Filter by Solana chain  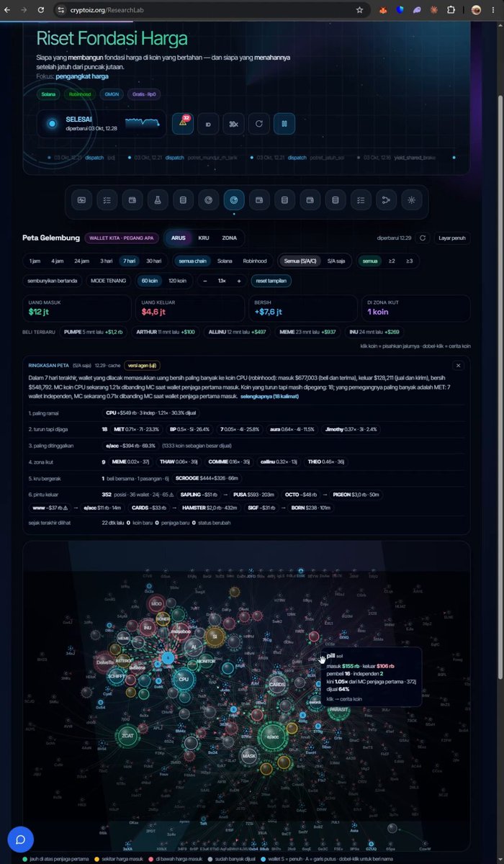coord(225,261)
